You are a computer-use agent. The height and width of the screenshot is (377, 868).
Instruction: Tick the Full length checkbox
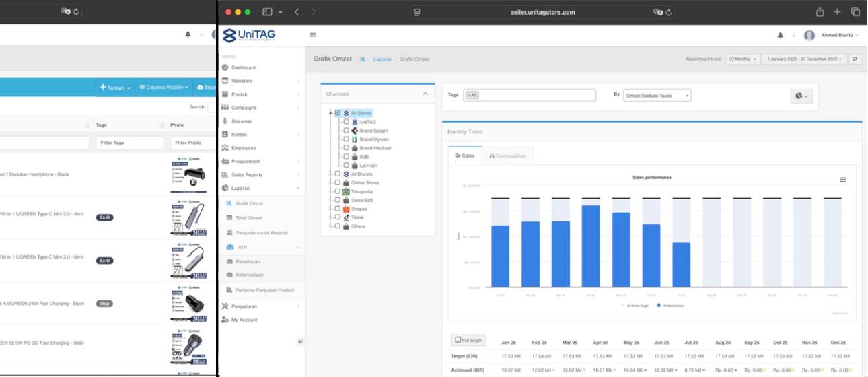[x=458, y=341]
